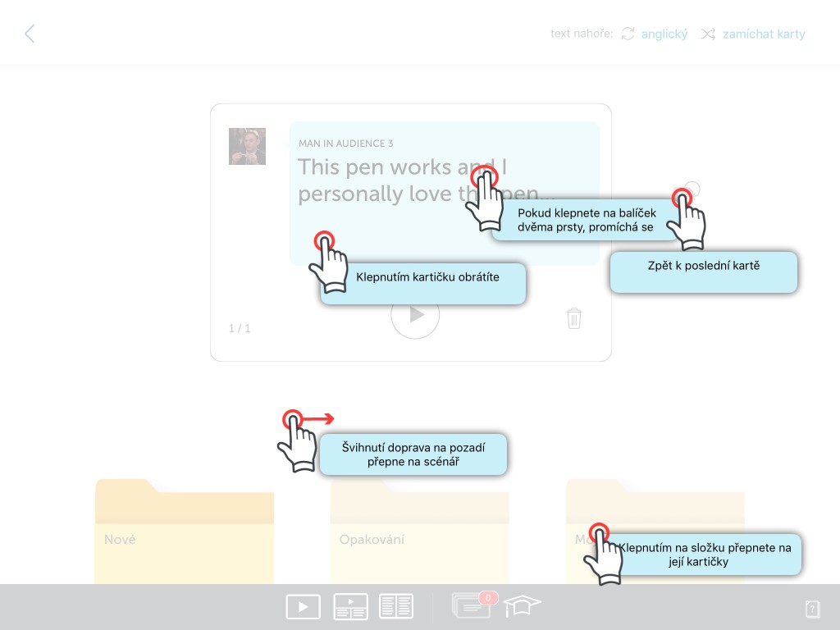Tap the swap arrows icon beside anglický
Screen dimensions: 840x630
point(628,34)
